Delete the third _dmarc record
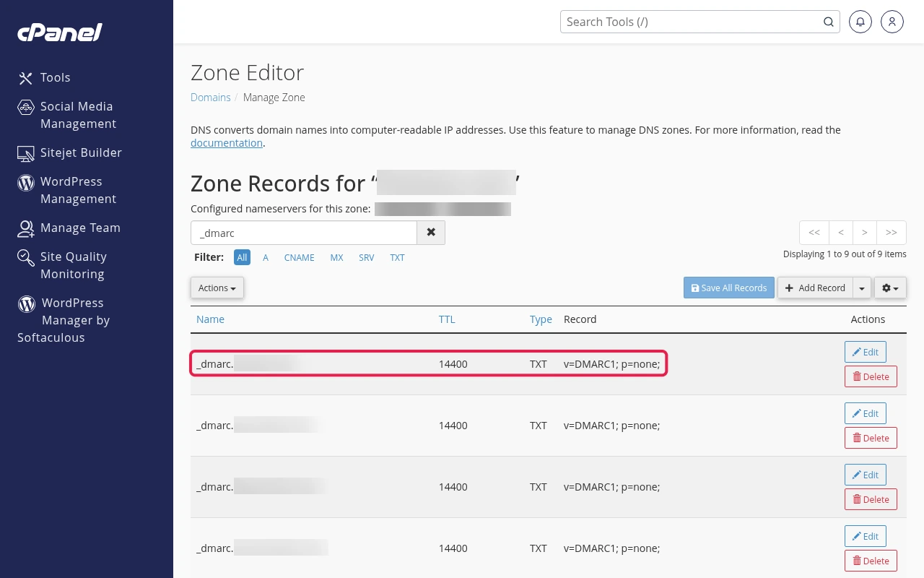Image resolution: width=924 pixels, height=578 pixels. tap(871, 499)
